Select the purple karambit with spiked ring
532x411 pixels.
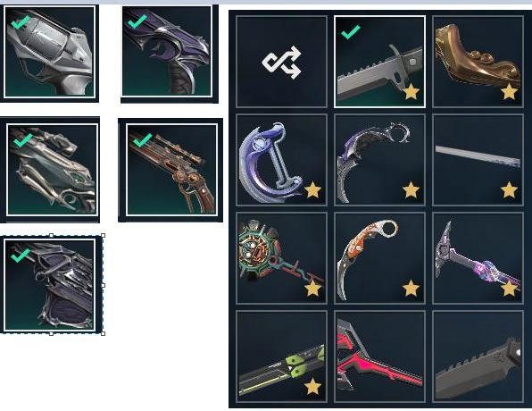tap(379, 160)
